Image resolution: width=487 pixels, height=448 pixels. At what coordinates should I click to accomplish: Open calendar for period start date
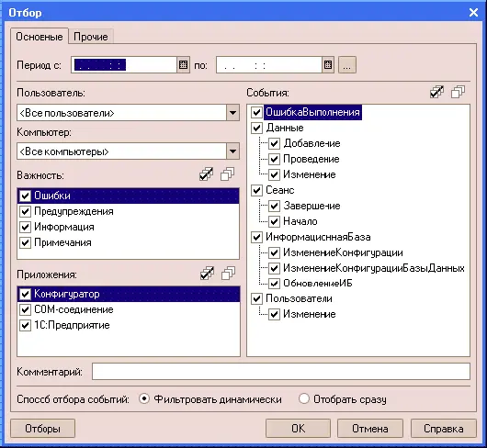coord(183,65)
